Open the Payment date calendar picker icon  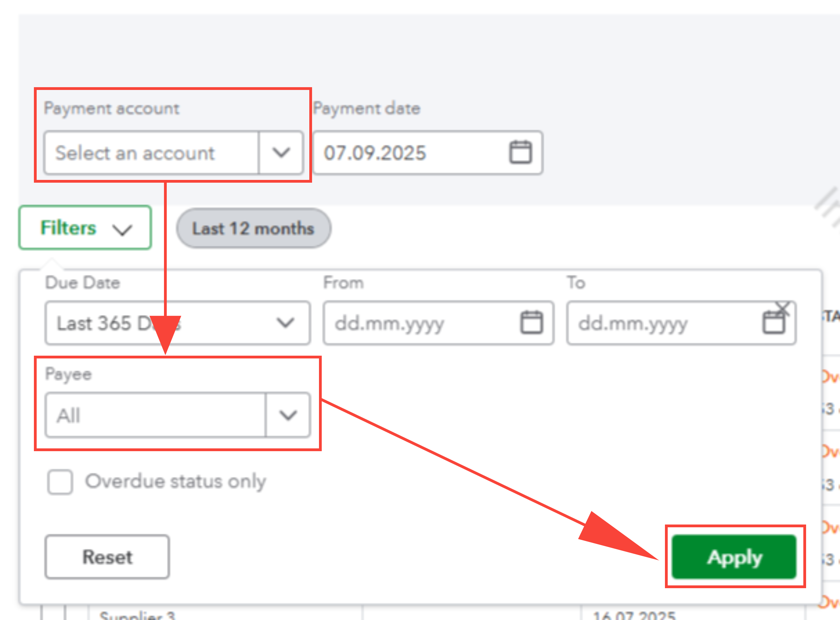click(x=520, y=152)
